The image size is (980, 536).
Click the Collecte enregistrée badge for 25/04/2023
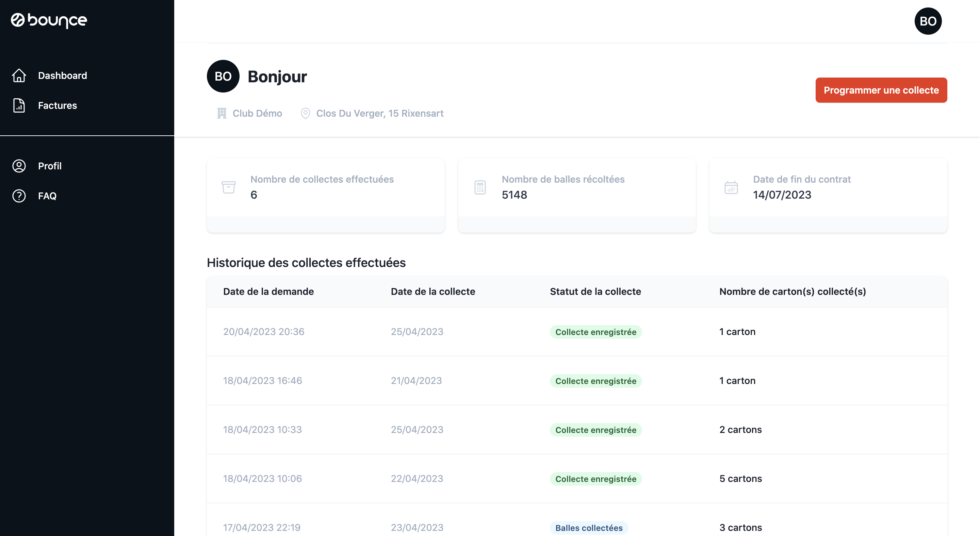tap(596, 332)
